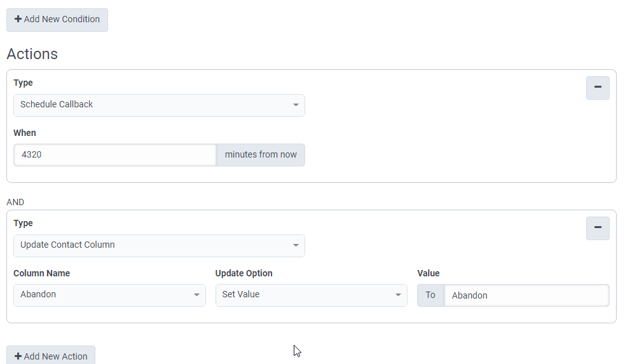Click the Type label above Update Contact Column
The width and height of the screenshot is (644, 364).
click(x=23, y=223)
